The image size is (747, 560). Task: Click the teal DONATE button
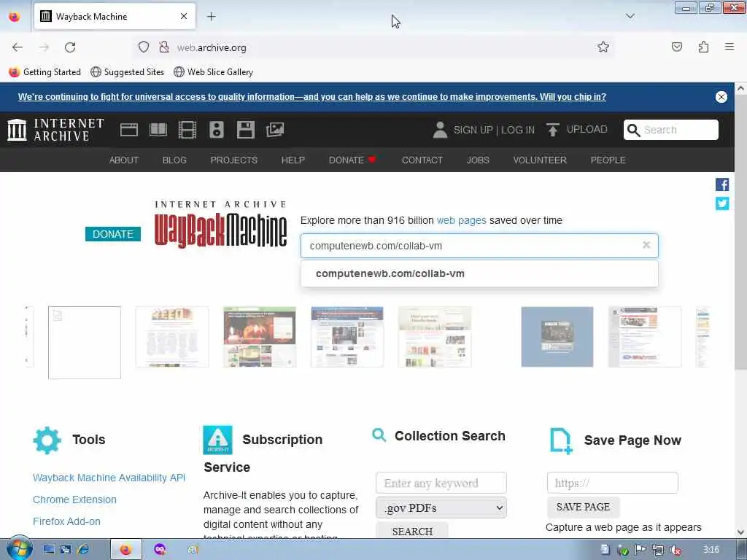(113, 234)
